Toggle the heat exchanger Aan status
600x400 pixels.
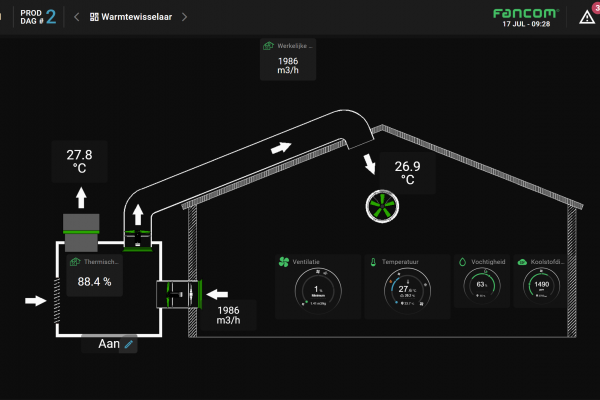(108, 344)
